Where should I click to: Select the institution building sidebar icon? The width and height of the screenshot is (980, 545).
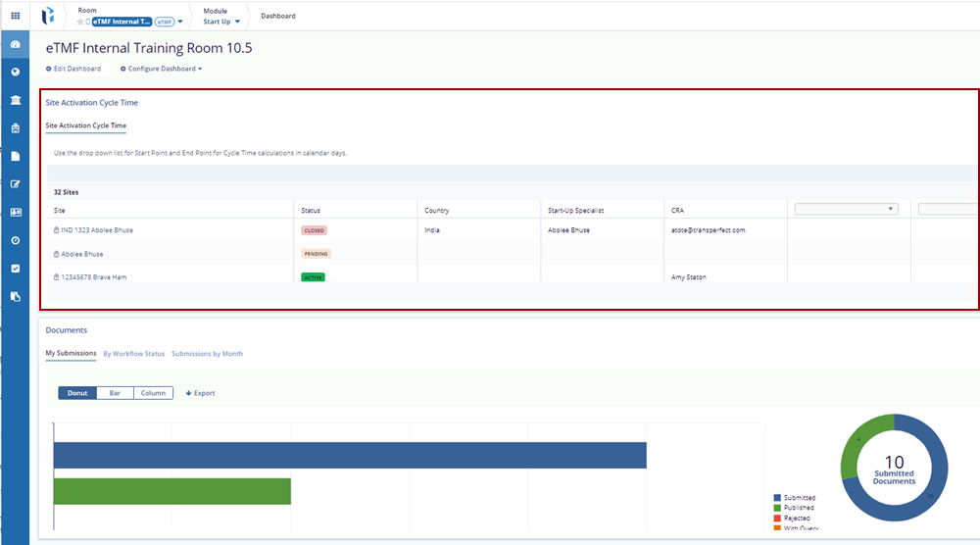click(x=15, y=100)
